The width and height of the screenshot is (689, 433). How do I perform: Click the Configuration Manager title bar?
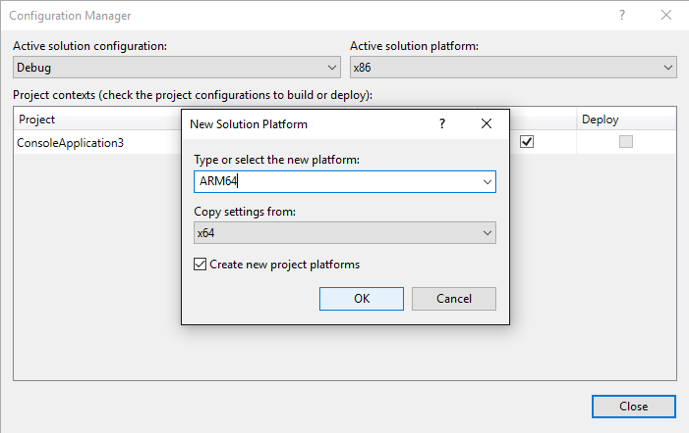300,16
